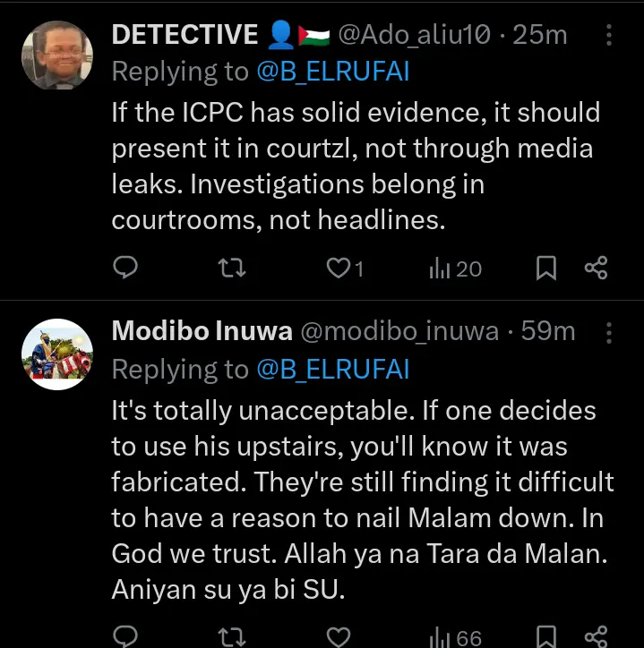Share Modibo Inuwa's tweet
The width and height of the screenshot is (644, 648).
596,637
